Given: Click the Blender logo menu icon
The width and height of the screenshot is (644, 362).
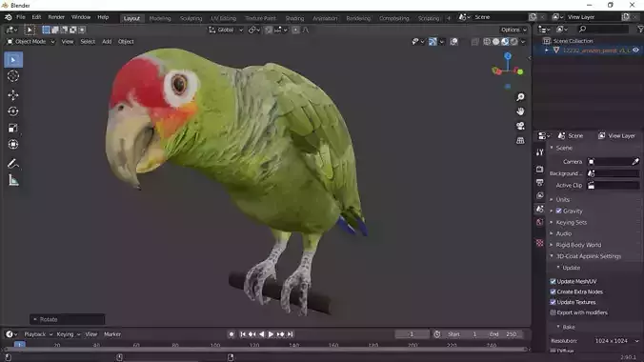Looking at the screenshot, I should click(x=9, y=17).
